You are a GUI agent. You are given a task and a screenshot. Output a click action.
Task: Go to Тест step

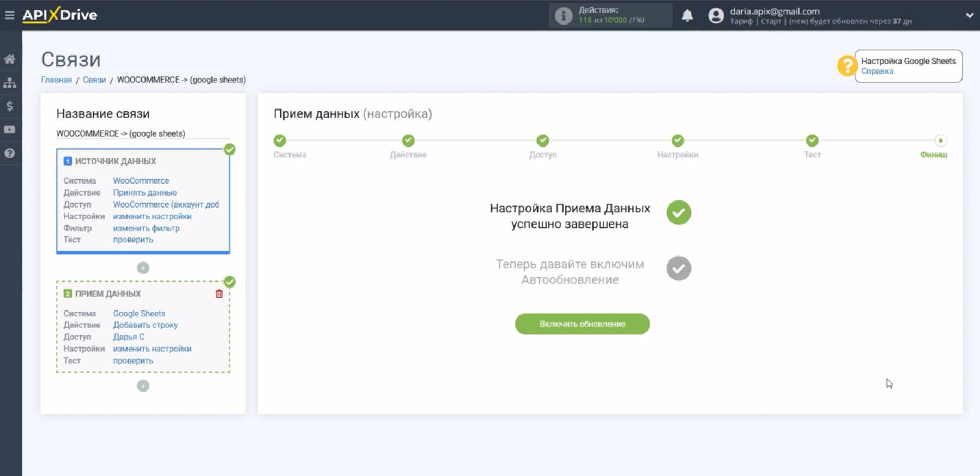click(812, 141)
